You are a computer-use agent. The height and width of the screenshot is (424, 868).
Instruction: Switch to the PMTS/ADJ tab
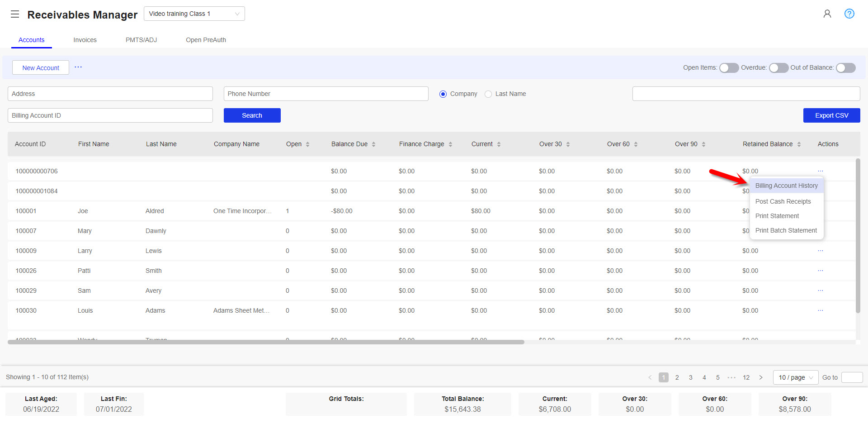pyautogui.click(x=141, y=40)
